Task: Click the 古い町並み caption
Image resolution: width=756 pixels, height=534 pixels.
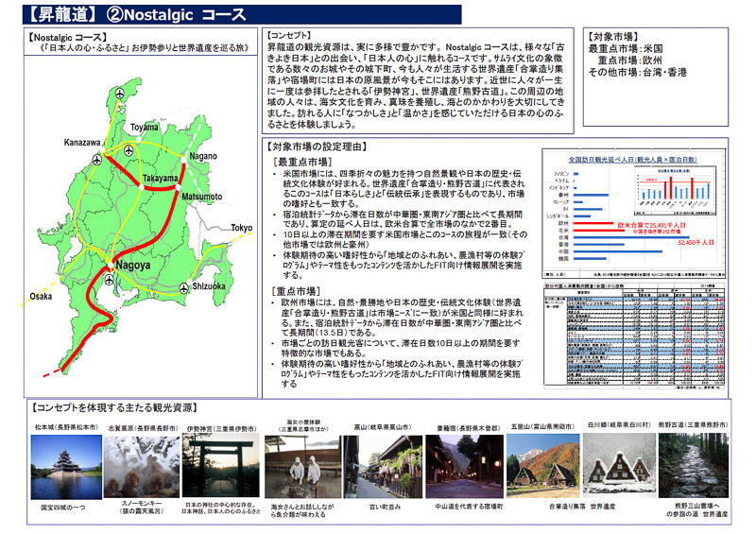Action: (385, 507)
